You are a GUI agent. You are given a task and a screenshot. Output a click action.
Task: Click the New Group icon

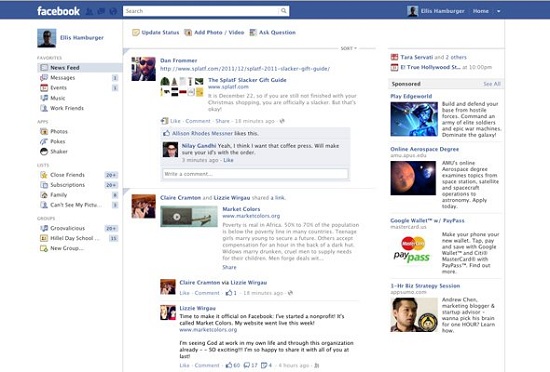click(44, 248)
